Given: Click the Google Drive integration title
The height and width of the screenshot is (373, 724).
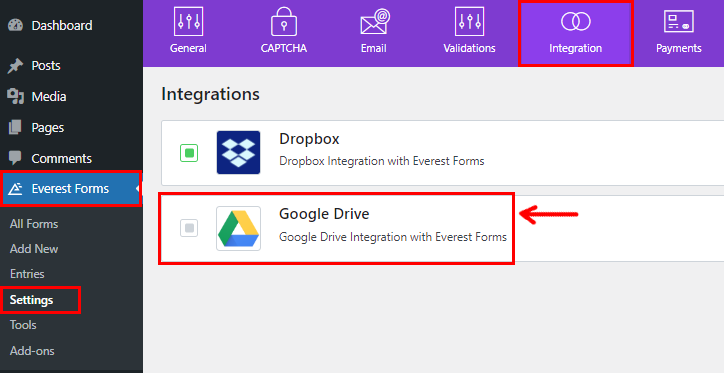Looking at the screenshot, I should [324, 214].
